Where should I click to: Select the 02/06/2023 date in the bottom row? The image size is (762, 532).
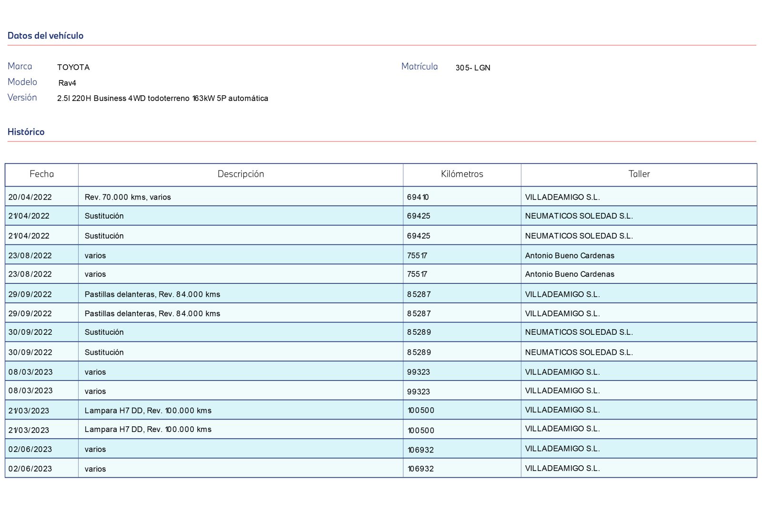coord(30,469)
